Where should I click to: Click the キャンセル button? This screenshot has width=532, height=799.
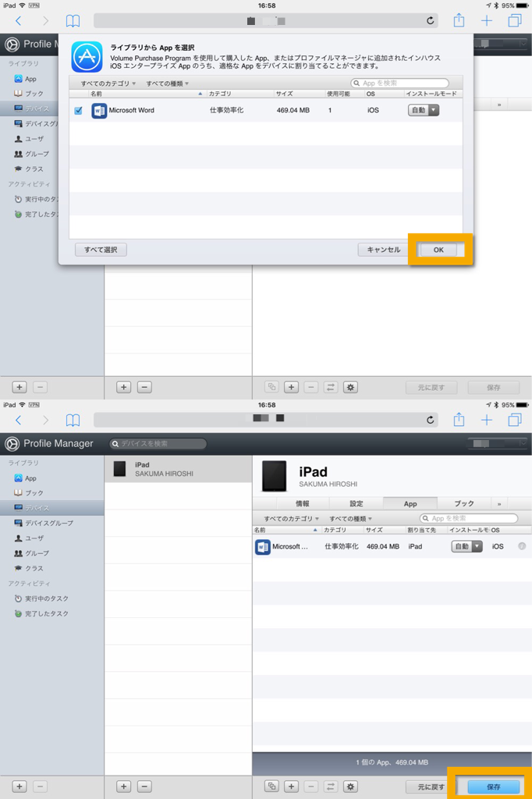(384, 250)
